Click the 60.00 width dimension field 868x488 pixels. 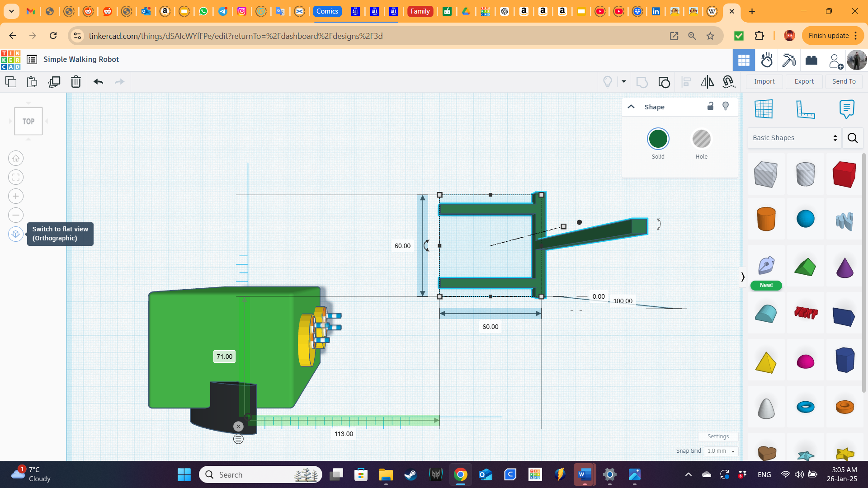click(x=490, y=327)
